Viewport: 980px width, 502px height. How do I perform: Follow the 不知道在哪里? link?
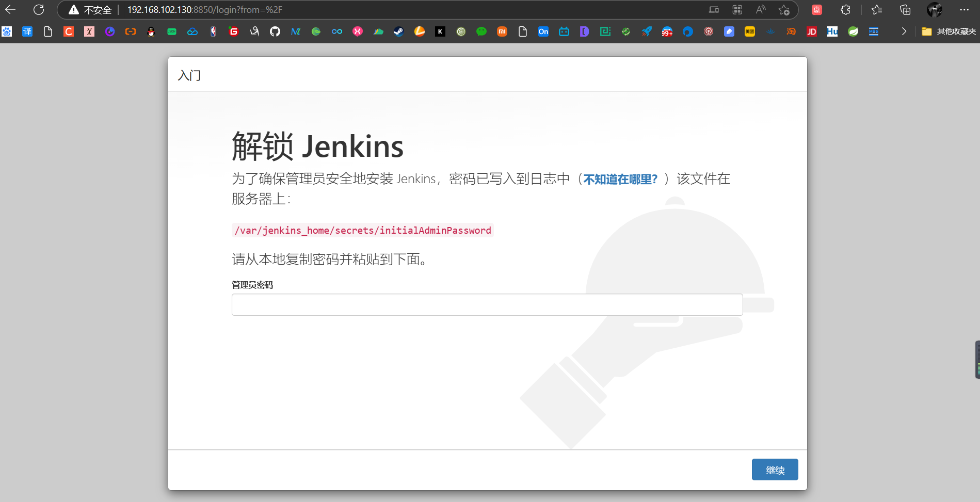620,179
